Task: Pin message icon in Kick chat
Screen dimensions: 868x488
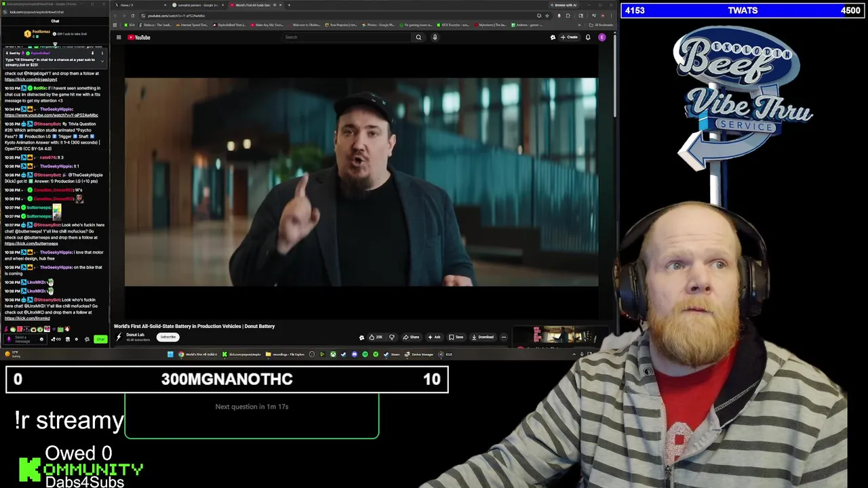Action: 92,53
